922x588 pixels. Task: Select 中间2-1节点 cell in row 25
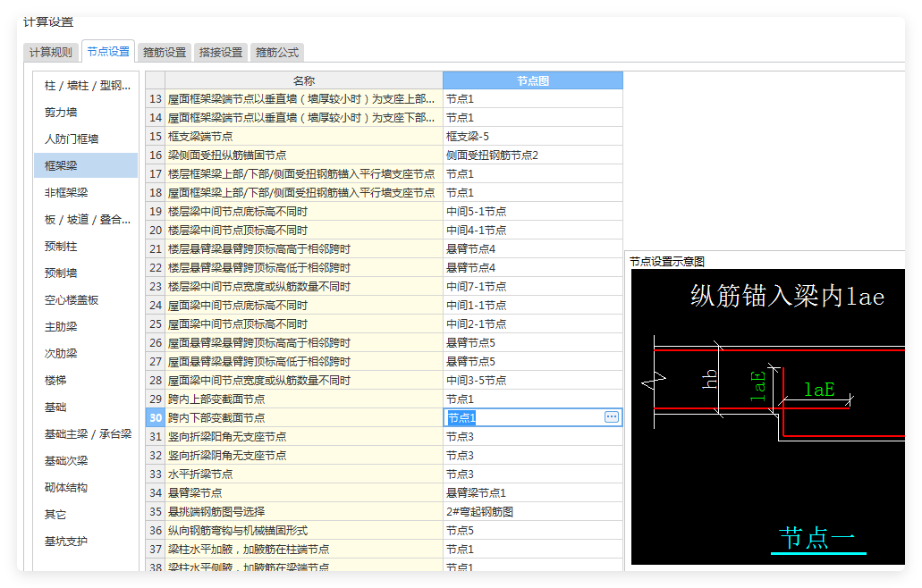(x=533, y=324)
